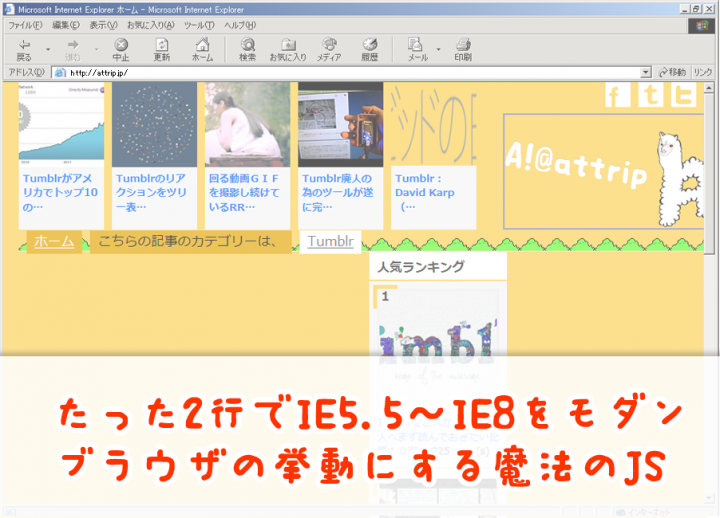Image resolution: width=720 pixels, height=518 pixels.
Task: Click the リンク links toolbar label
Action: click(x=703, y=73)
